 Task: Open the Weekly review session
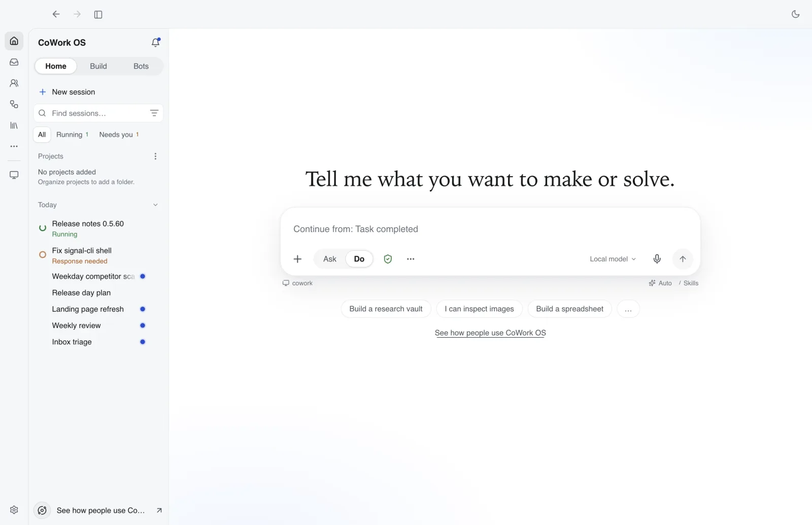(98, 325)
